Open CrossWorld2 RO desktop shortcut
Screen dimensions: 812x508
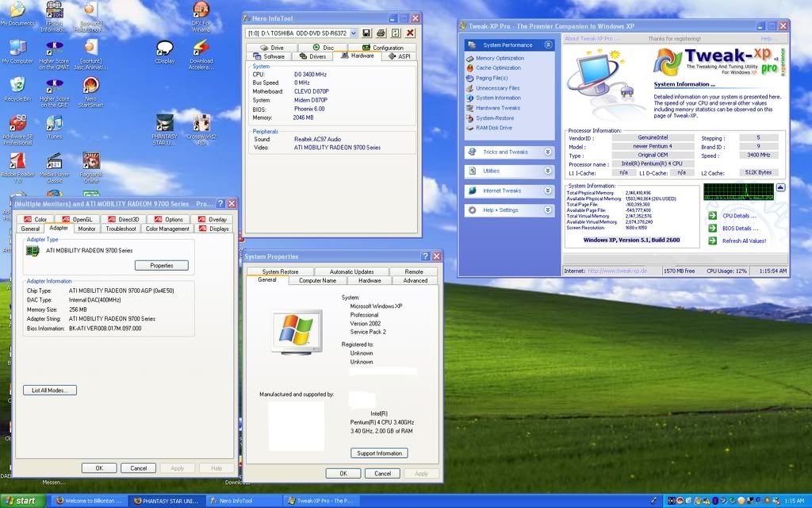click(x=201, y=129)
